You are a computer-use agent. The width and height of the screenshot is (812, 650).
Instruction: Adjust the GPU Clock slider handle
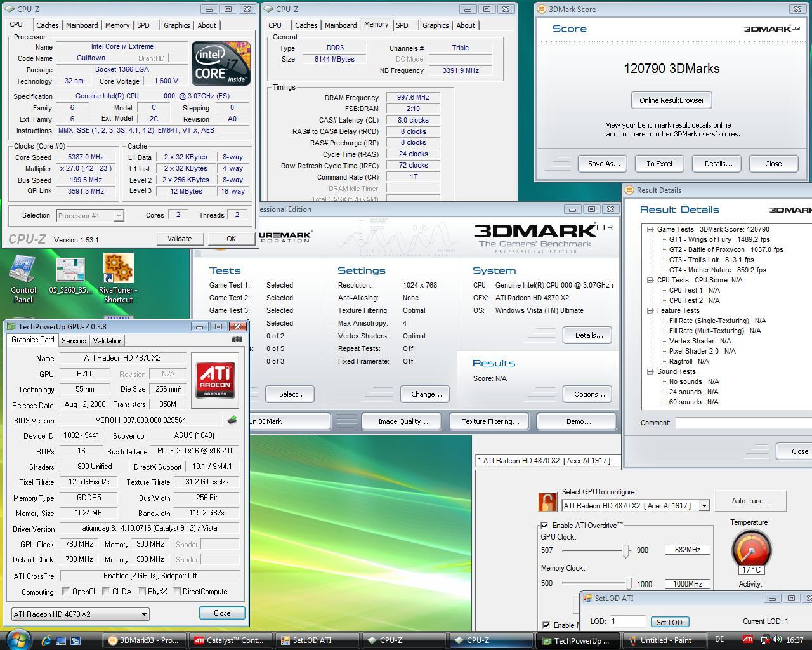627,550
